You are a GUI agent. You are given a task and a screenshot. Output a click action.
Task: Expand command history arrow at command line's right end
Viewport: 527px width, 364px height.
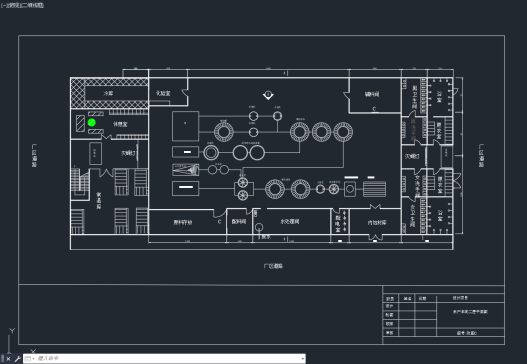[302, 359]
